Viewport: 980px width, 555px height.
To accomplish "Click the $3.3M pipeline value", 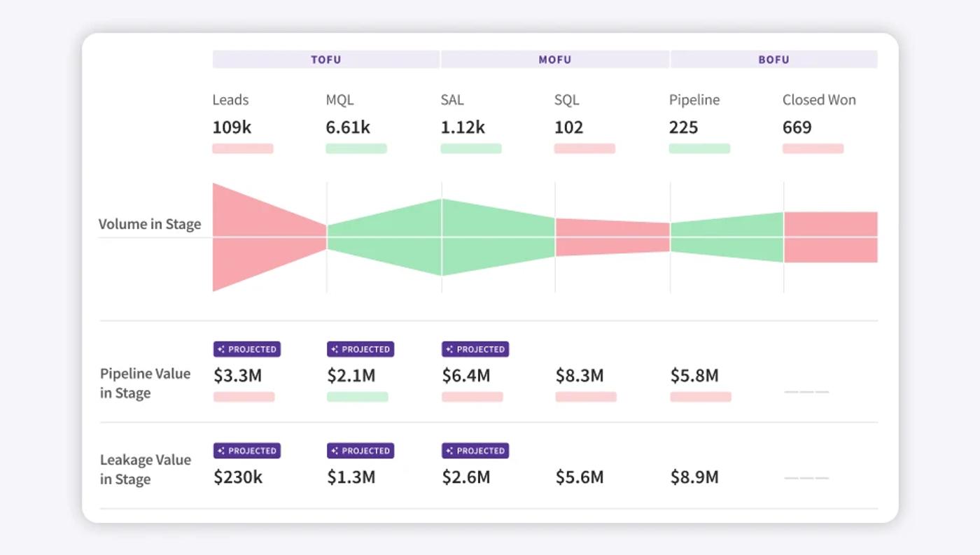I will [238, 376].
